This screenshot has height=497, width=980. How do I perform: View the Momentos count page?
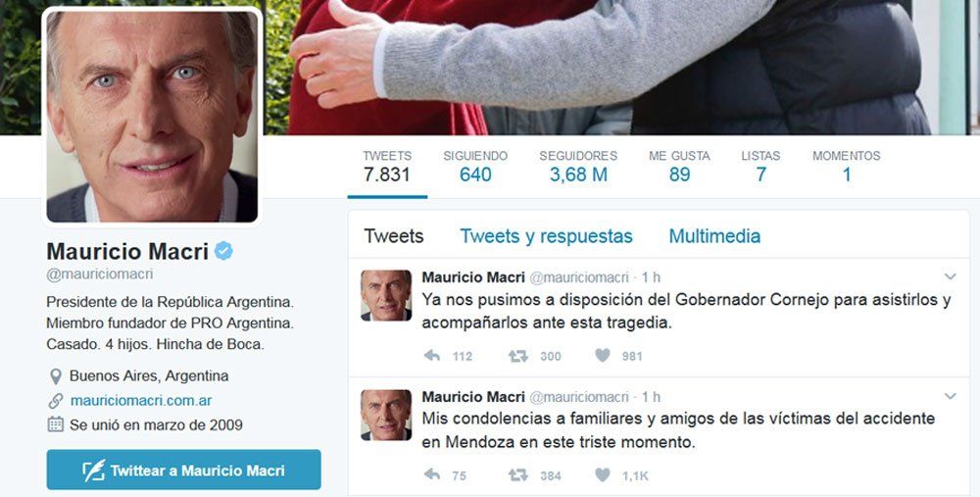tap(847, 167)
